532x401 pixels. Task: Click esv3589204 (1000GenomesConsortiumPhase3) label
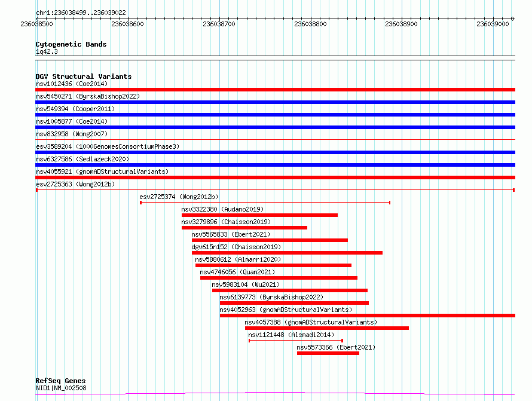coord(108,146)
